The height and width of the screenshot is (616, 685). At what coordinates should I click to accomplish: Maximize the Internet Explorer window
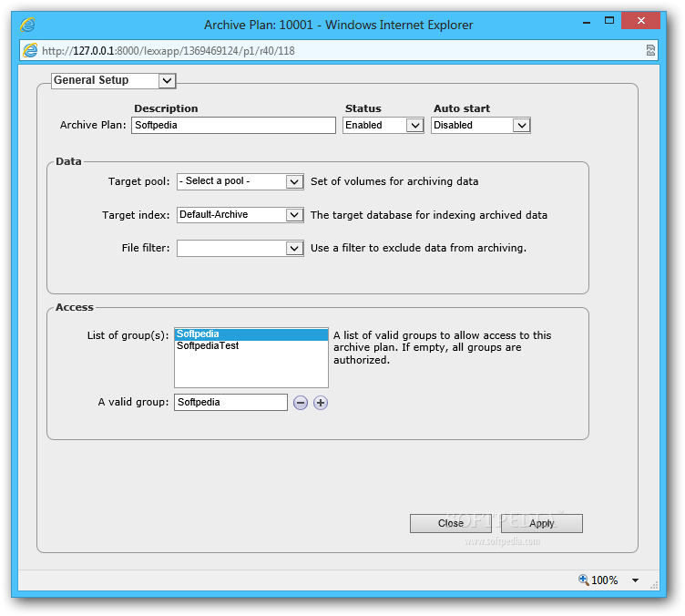(x=609, y=21)
